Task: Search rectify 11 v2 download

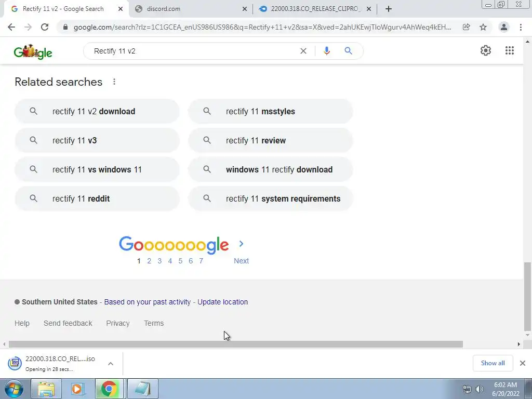Action: (97, 111)
